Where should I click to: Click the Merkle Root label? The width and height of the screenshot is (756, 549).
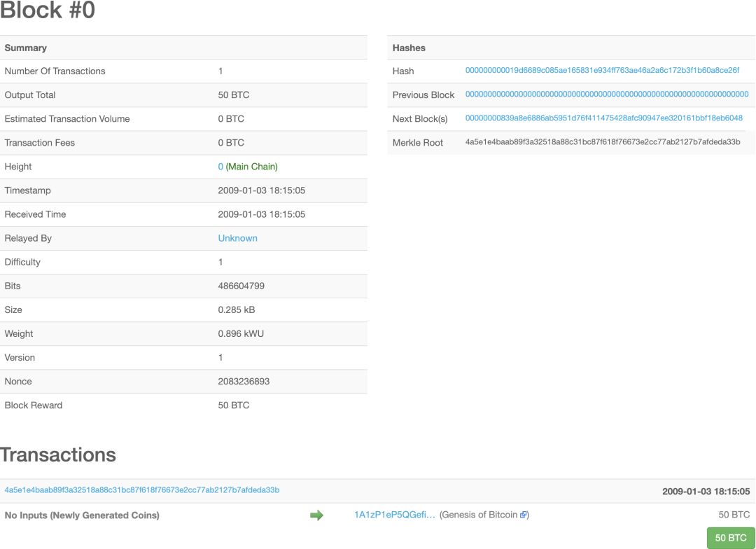[x=417, y=143]
